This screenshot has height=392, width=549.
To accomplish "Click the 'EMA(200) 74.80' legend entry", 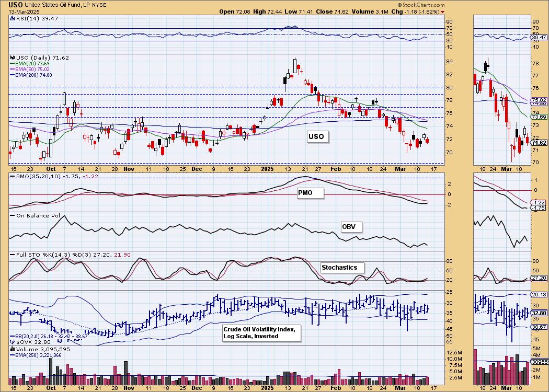I will coord(33,75).
